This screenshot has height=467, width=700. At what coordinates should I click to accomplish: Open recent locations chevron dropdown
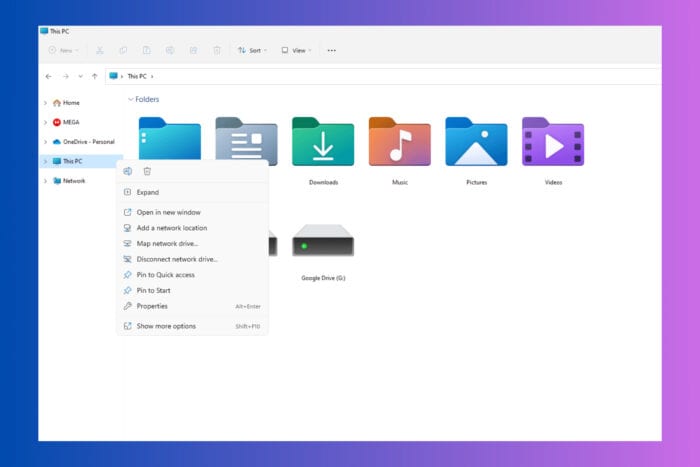[80, 76]
